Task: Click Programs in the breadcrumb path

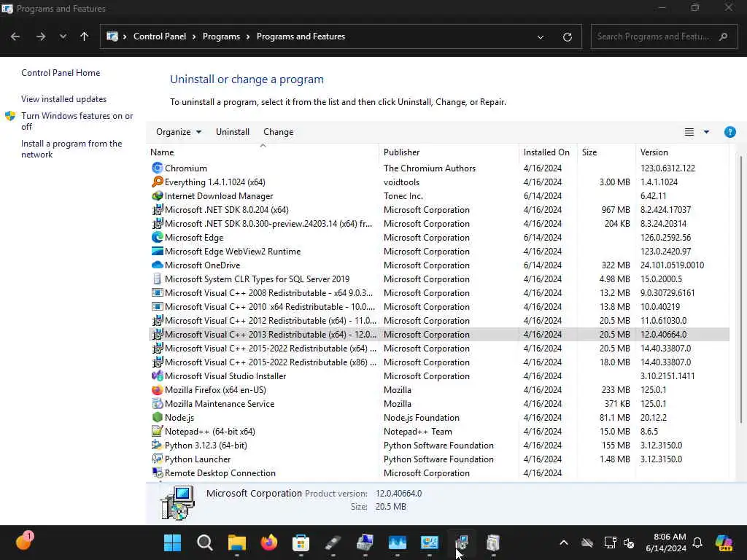Action: [x=221, y=36]
